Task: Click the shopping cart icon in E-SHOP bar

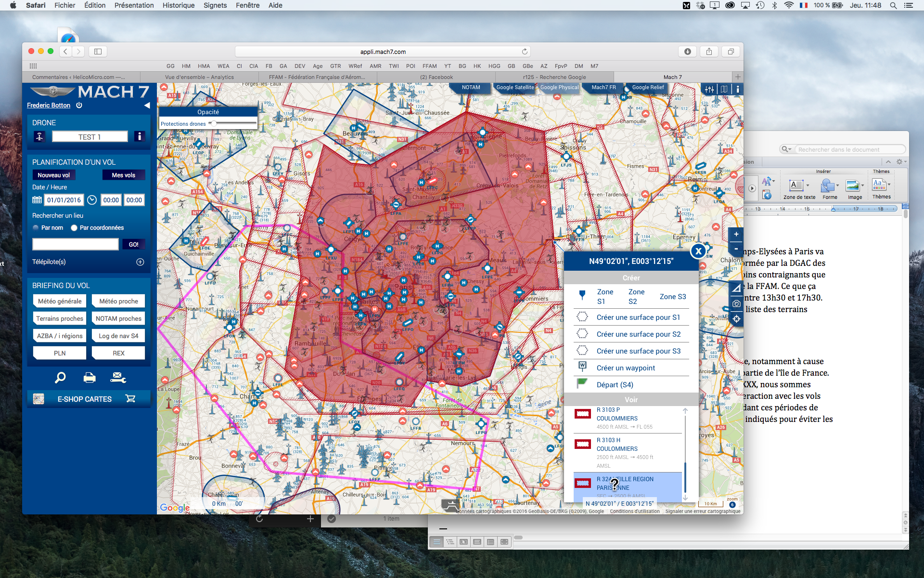Action: tap(130, 399)
